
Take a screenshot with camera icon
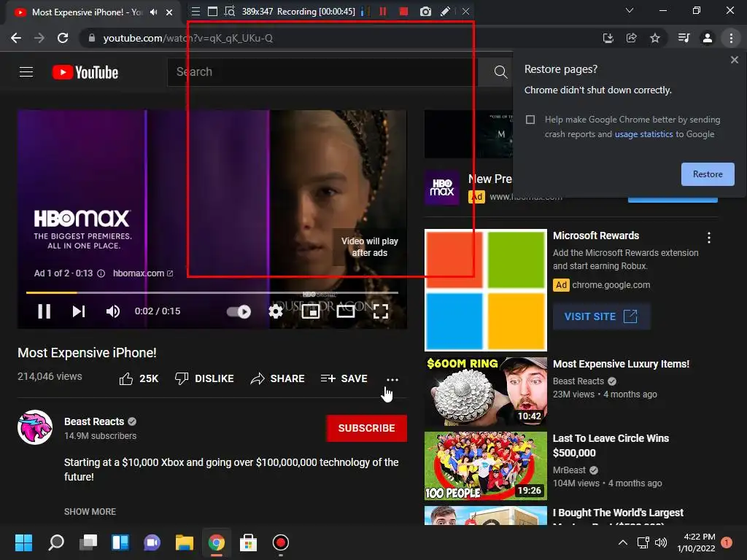pyautogui.click(x=425, y=12)
